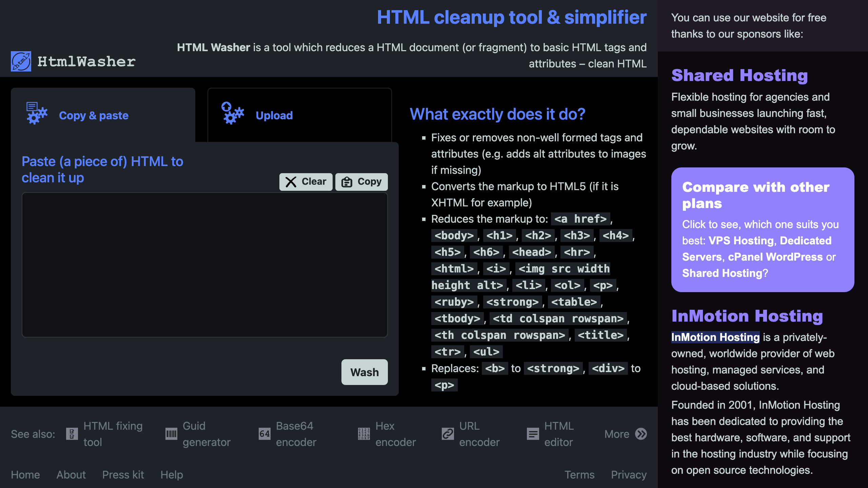Click the Copy & paste gears icon

pos(37,114)
